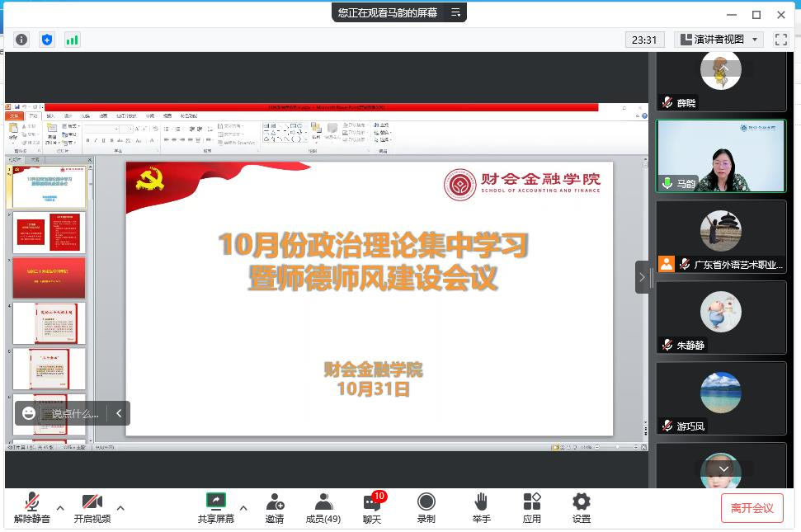Viewport: 801px width, 532px height.
Task: Click the 离开会议 leave button
Action: [x=752, y=508]
